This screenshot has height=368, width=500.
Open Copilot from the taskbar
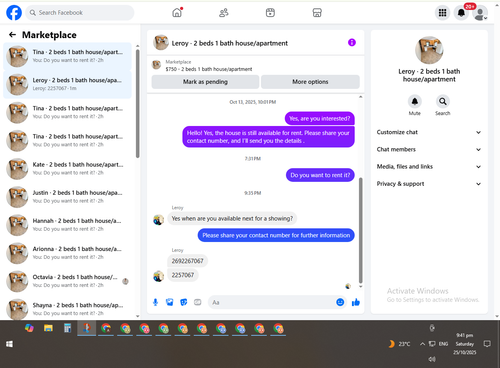point(29,328)
